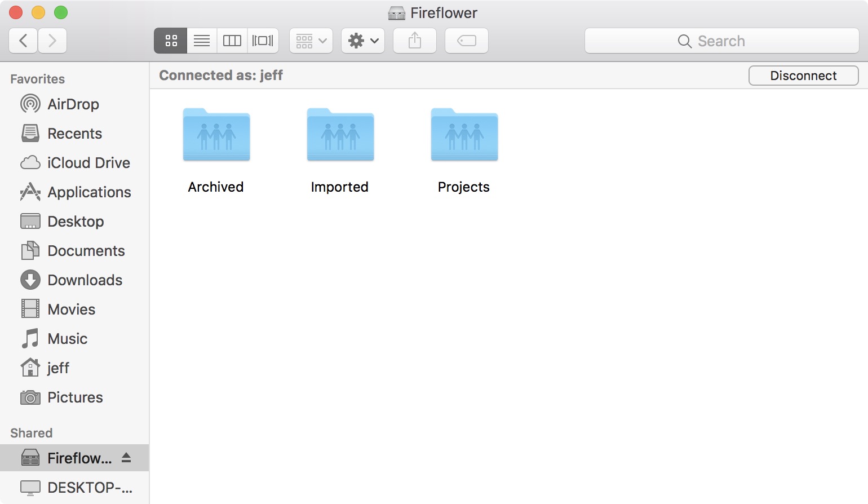Image resolution: width=868 pixels, height=504 pixels.
Task: Click the Edit Tags button
Action: coord(467,41)
